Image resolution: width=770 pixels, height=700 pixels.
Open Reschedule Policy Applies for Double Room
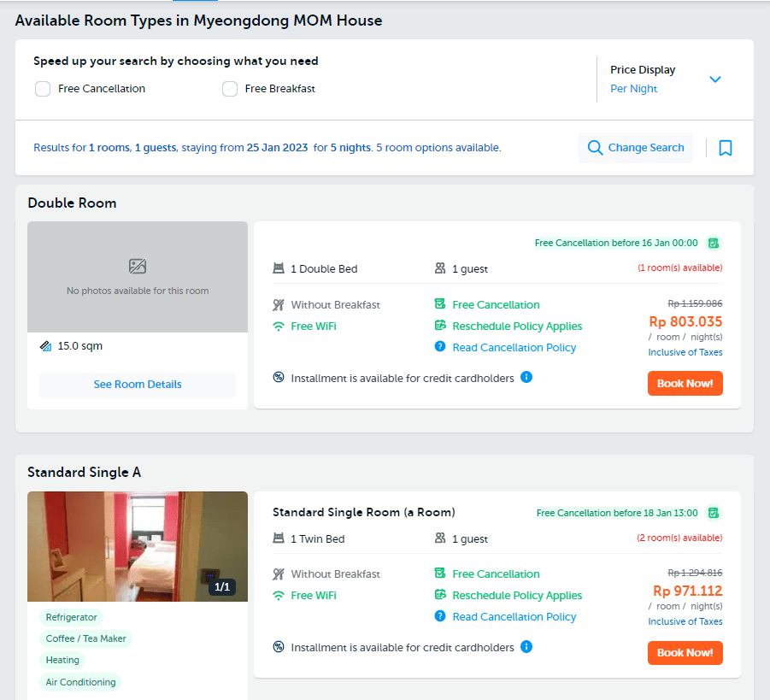(x=517, y=326)
